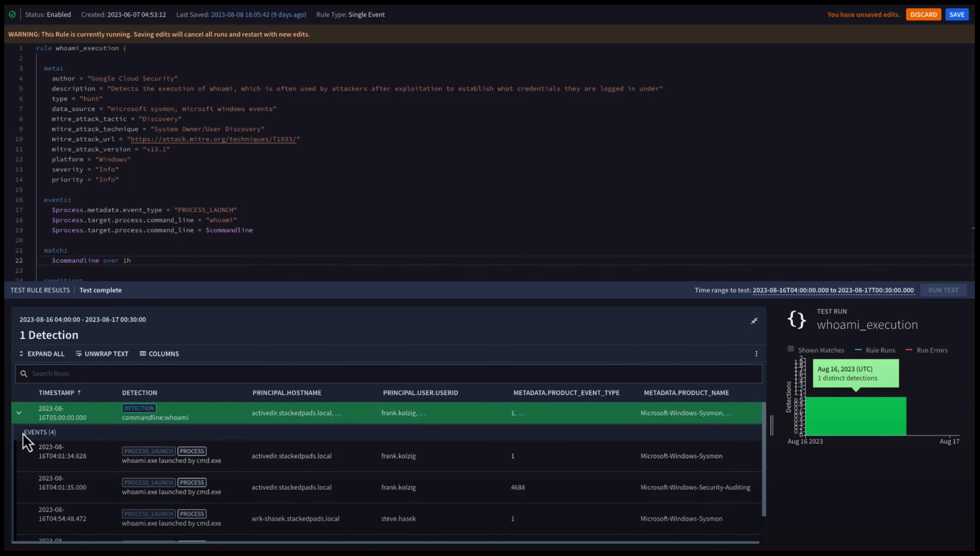Select the Test Rule Results tab label
The width and height of the screenshot is (980, 556).
pos(40,290)
